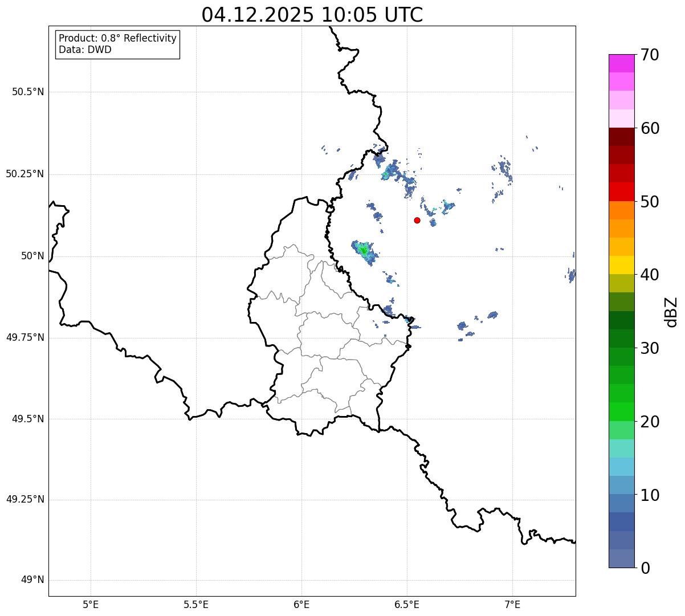
Task: Click the dark maroon colorbar segment below 60
Action: 621,137
